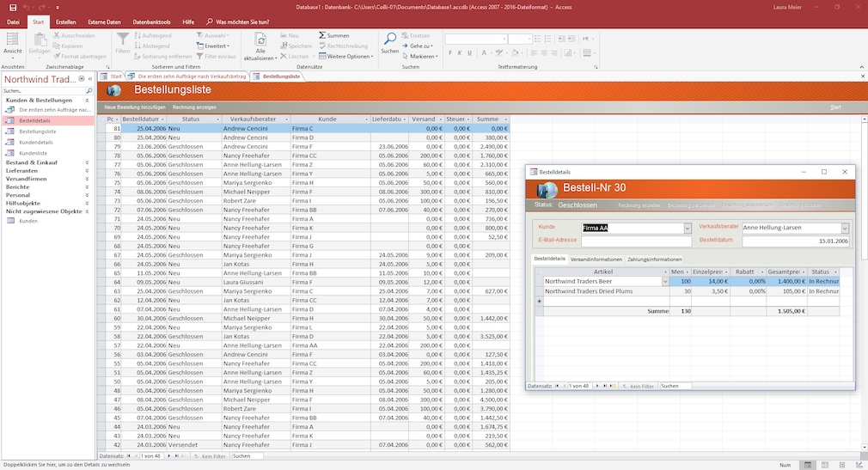Click the Summen sigma icon
The image size is (868, 470).
(321, 35)
